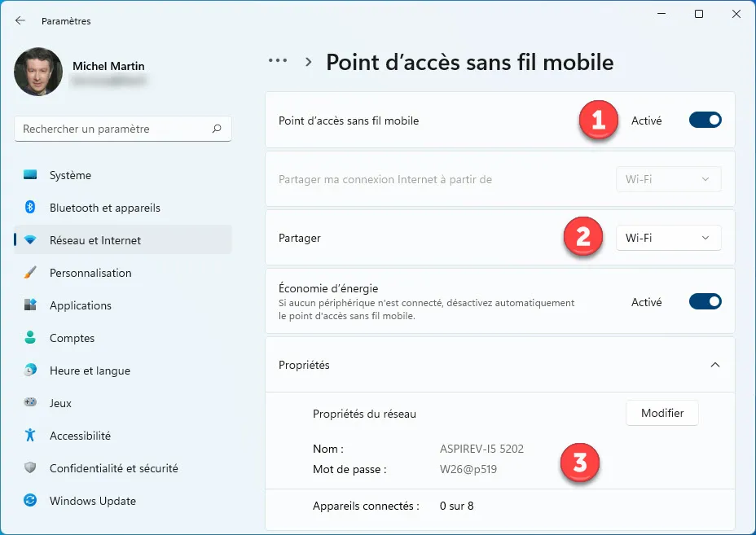Click the Jeux gamepad icon
Viewport: 756px width, 535px height.
pyautogui.click(x=30, y=403)
